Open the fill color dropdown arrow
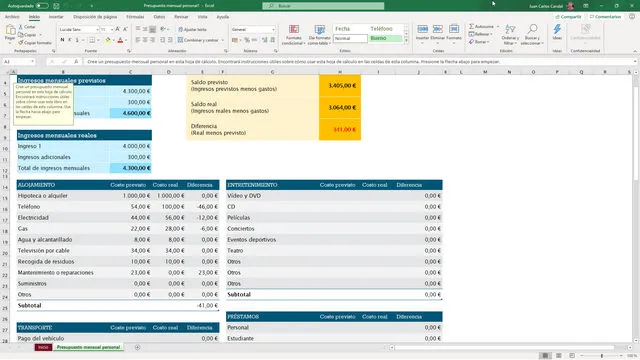Viewport: 640px width, 360px height. tap(113, 40)
